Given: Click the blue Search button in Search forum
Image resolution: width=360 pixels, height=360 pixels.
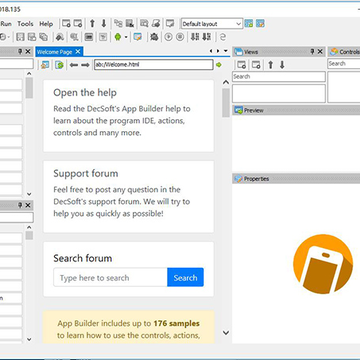Looking at the screenshot, I should 185,277.
